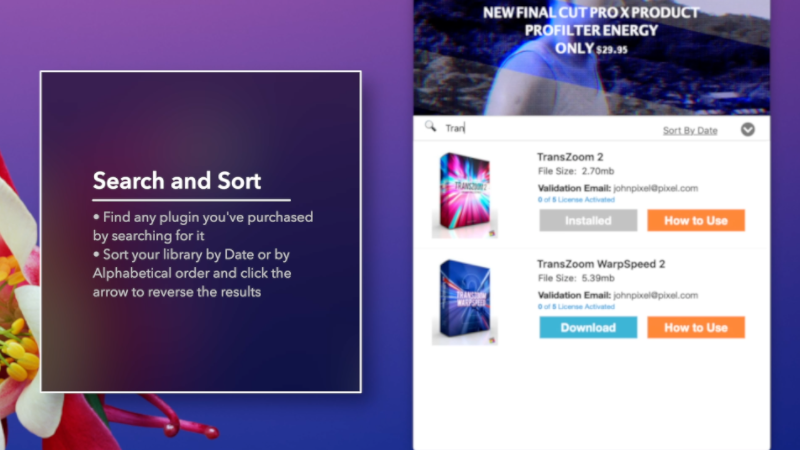Click the small badge icon on TransZoom 2 box
This screenshot has height=450, width=800.
coord(492,233)
